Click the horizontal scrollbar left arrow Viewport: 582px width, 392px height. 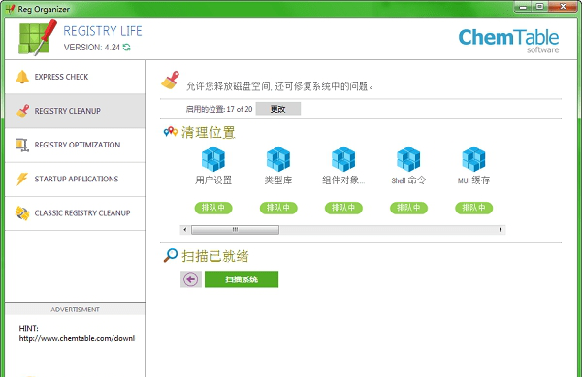point(185,230)
